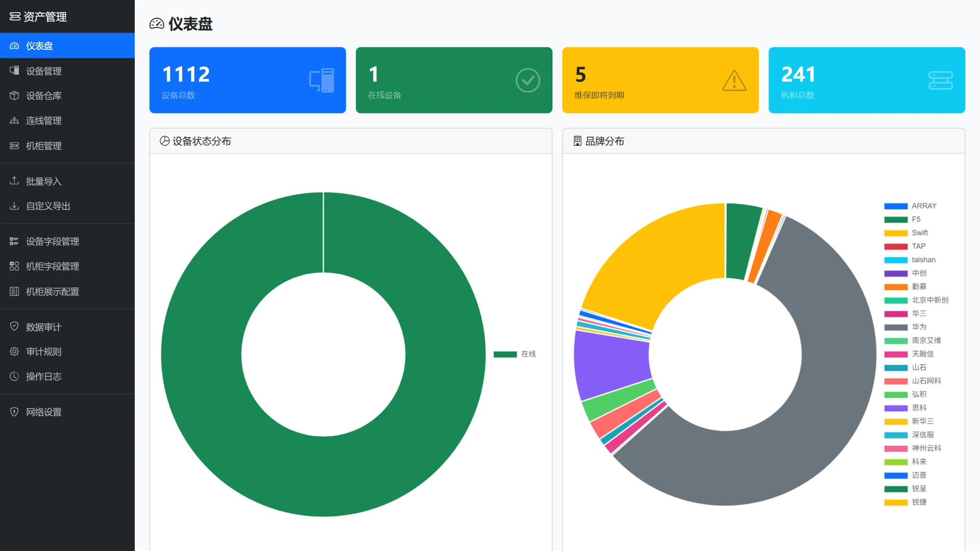Toggle the taishan legend entry

[910, 260]
